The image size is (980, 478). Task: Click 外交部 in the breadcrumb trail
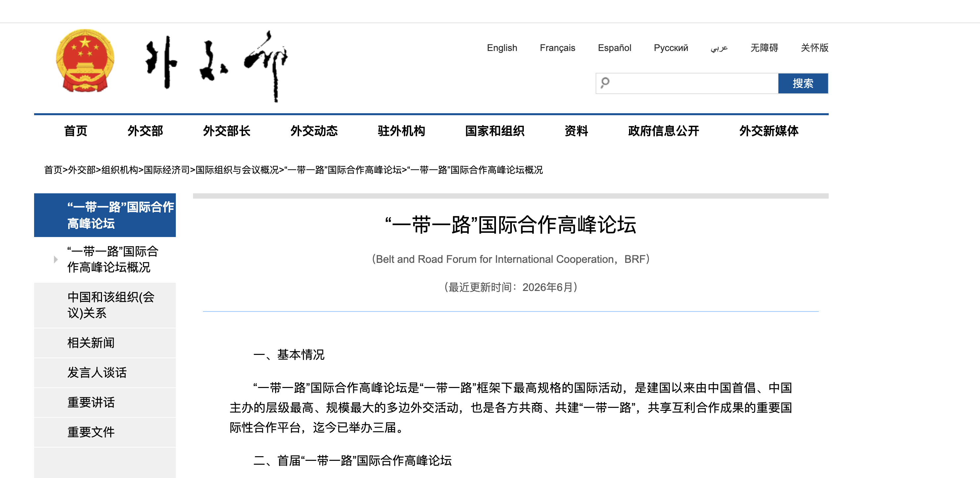coord(82,170)
